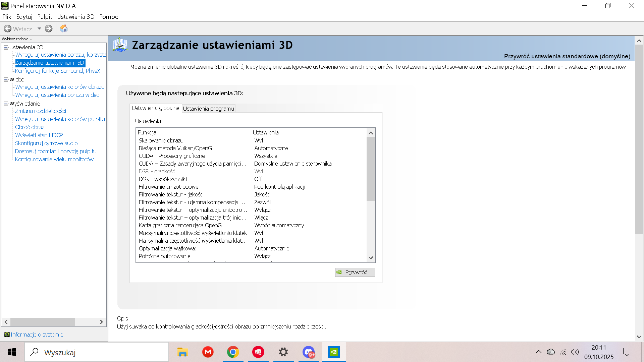Viewport: 644px width, 362px height.
Task: Collapse the Wideo tree node
Action: click(6, 79)
